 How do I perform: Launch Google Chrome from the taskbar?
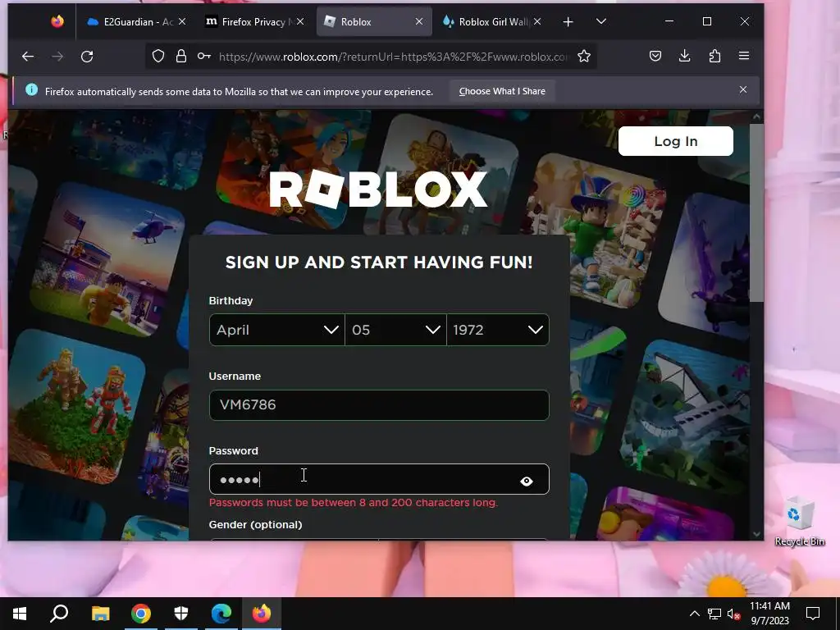[x=141, y=614]
